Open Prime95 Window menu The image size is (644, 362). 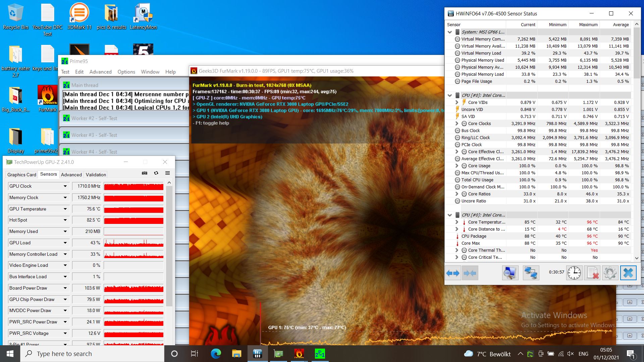tap(150, 72)
